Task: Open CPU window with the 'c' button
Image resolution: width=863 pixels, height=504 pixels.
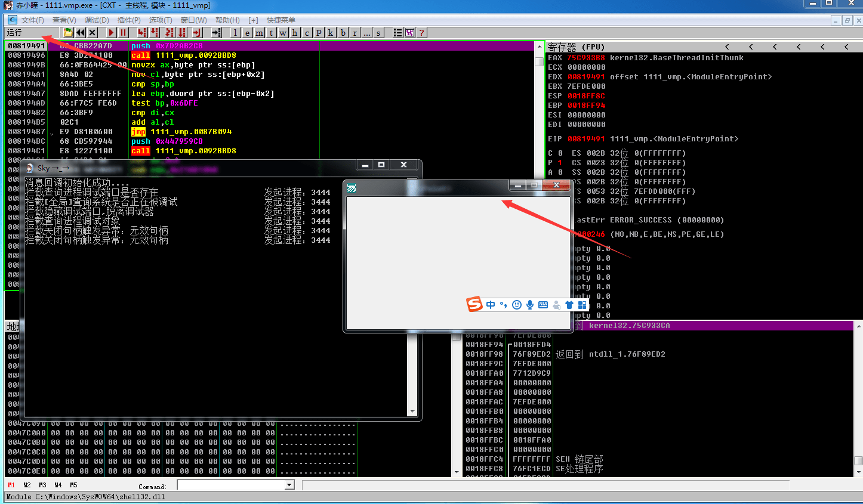Action: [307, 33]
